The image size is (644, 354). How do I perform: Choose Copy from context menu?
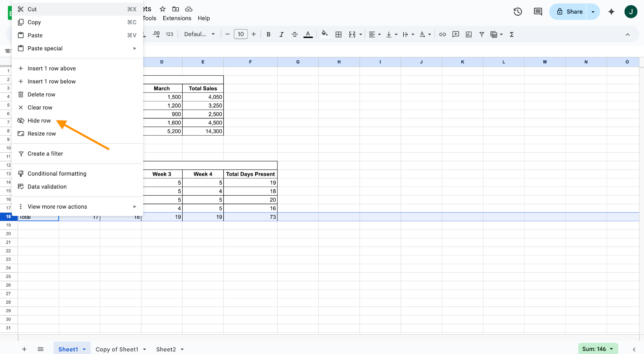(x=77, y=22)
